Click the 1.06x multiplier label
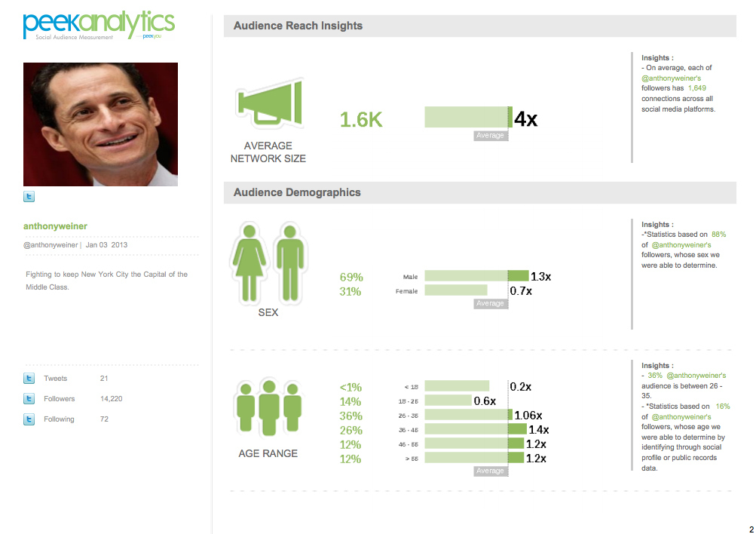 pos(528,416)
